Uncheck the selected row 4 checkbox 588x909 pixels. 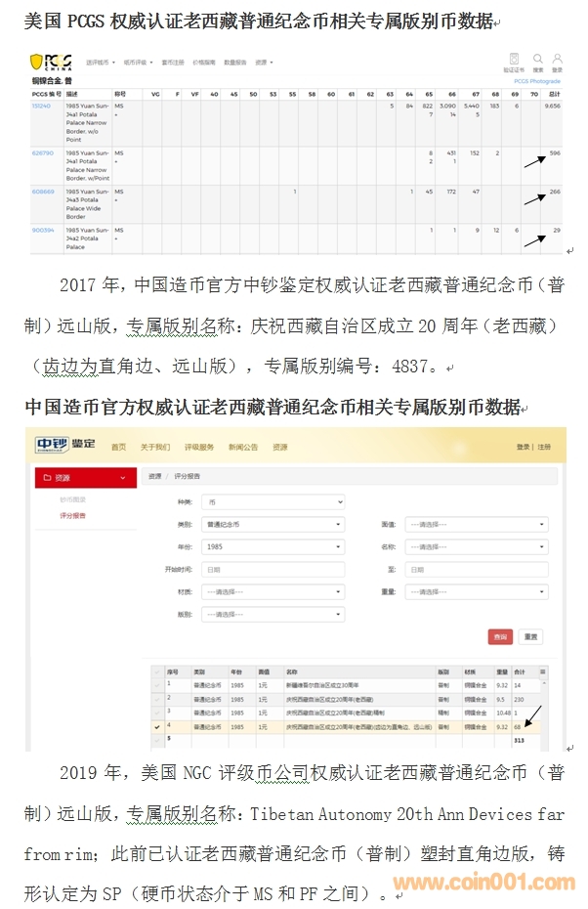click(x=157, y=726)
